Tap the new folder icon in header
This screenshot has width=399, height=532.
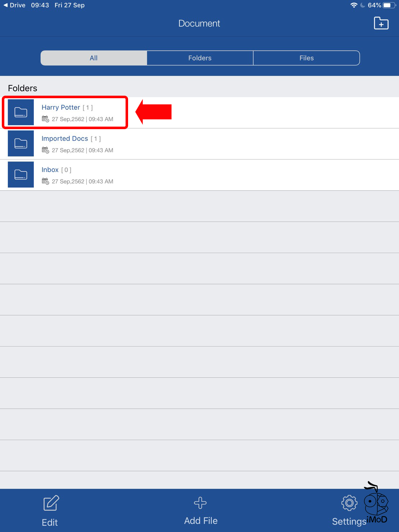click(381, 23)
